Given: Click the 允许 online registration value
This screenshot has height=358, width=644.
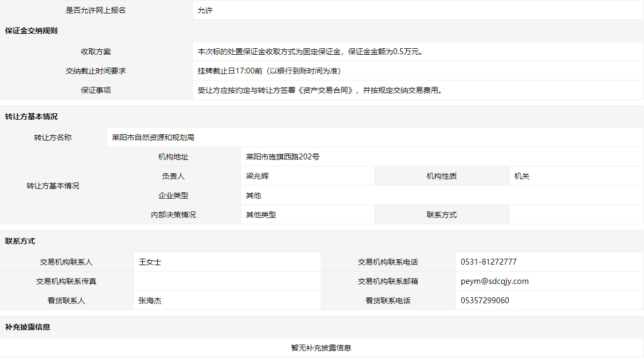Looking at the screenshot, I should click(x=205, y=10).
